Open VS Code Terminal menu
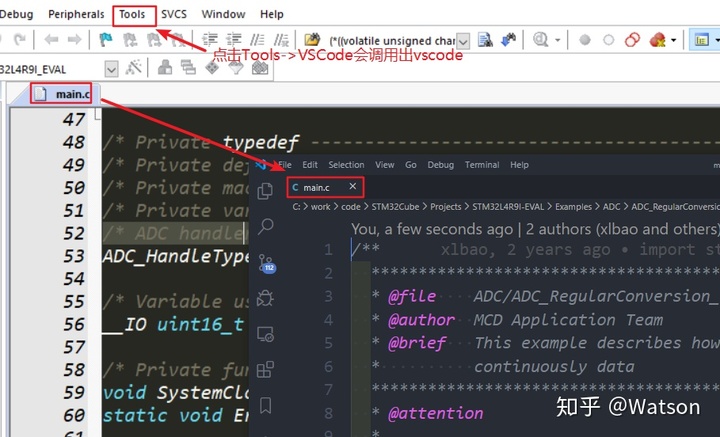The width and height of the screenshot is (720, 437). click(482, 165)
